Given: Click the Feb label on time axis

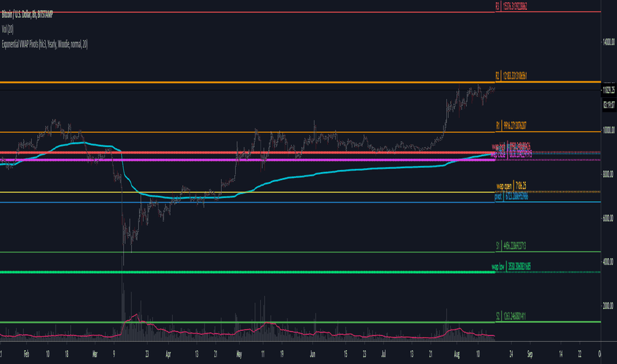Looking at the screenshot, I should click(x=26, y=354).
